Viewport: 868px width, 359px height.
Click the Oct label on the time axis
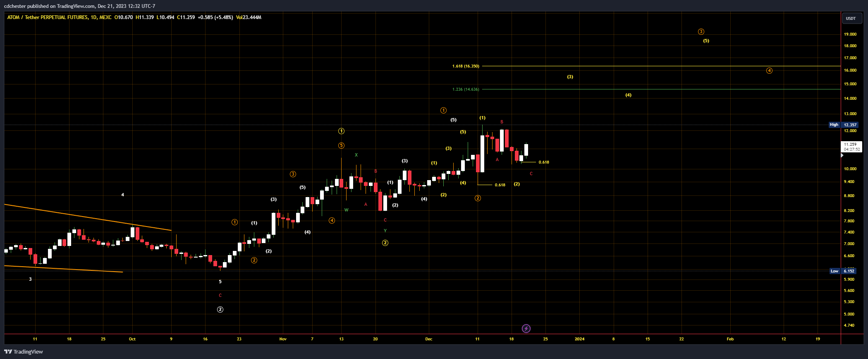click(x=132, y=339)
